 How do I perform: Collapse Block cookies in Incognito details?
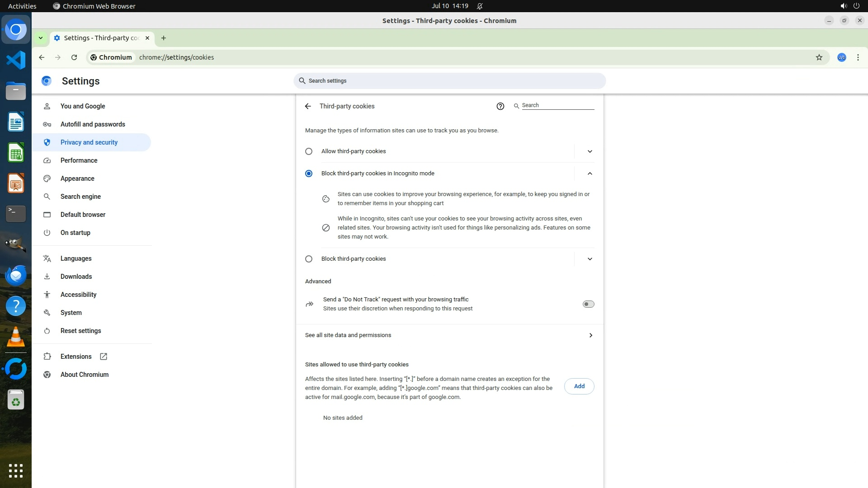click(590, 174)
